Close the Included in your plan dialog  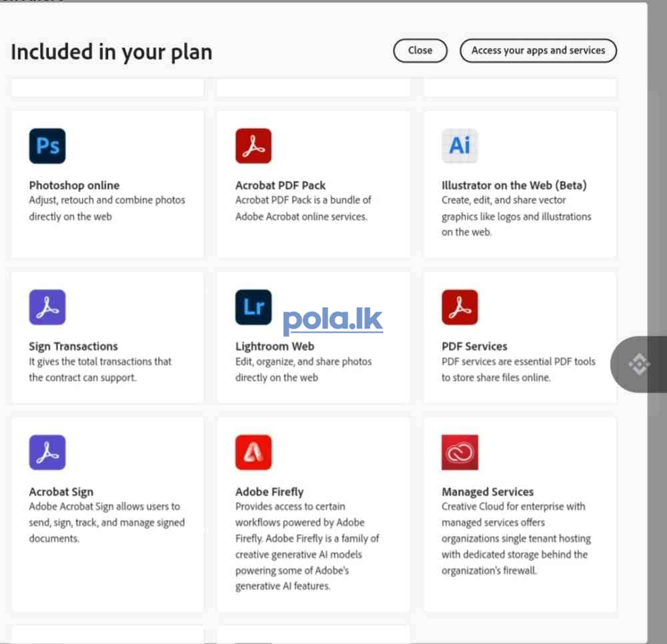(420, 51)
